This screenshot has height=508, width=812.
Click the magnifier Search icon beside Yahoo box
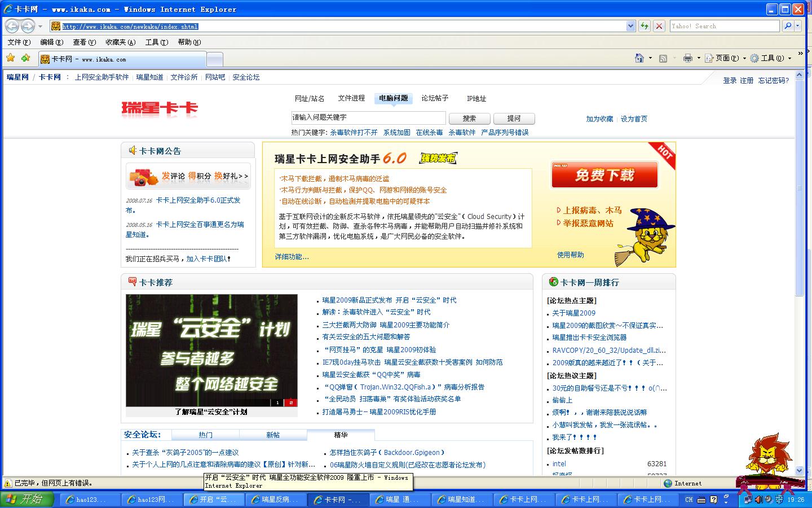point(788,26)
